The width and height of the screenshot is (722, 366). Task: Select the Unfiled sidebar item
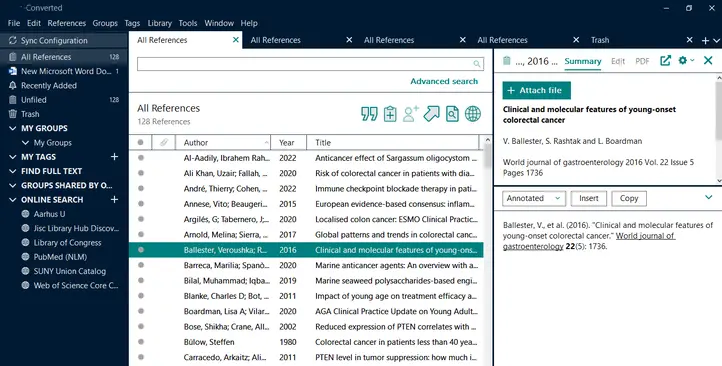pyautogui.click(x=64, y=100)
